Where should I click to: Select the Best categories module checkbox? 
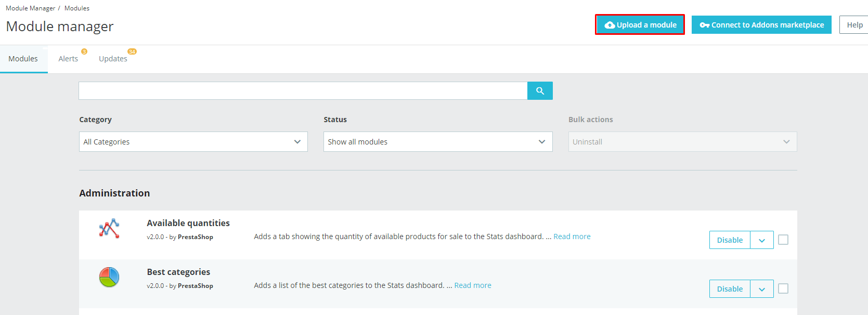tap(783, 288)
